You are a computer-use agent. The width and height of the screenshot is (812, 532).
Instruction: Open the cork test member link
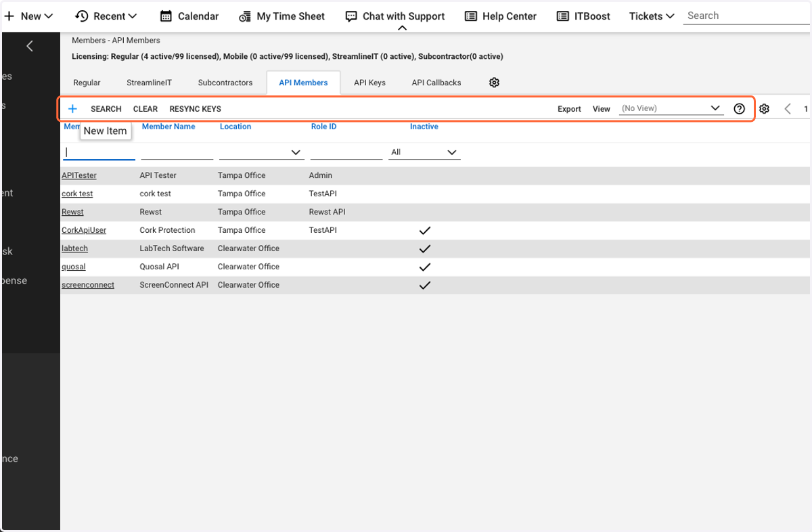tap(77, 194)
